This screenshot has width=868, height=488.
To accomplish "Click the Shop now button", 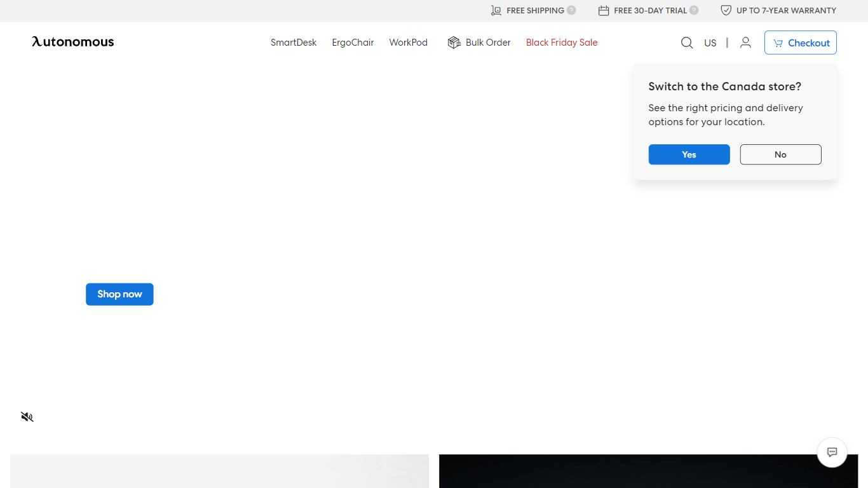I will point(119,294).
